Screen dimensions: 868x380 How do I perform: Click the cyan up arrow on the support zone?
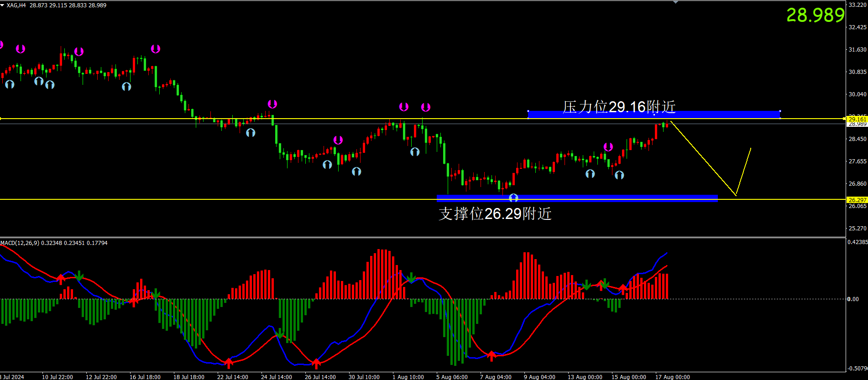(x=513, y=198)
